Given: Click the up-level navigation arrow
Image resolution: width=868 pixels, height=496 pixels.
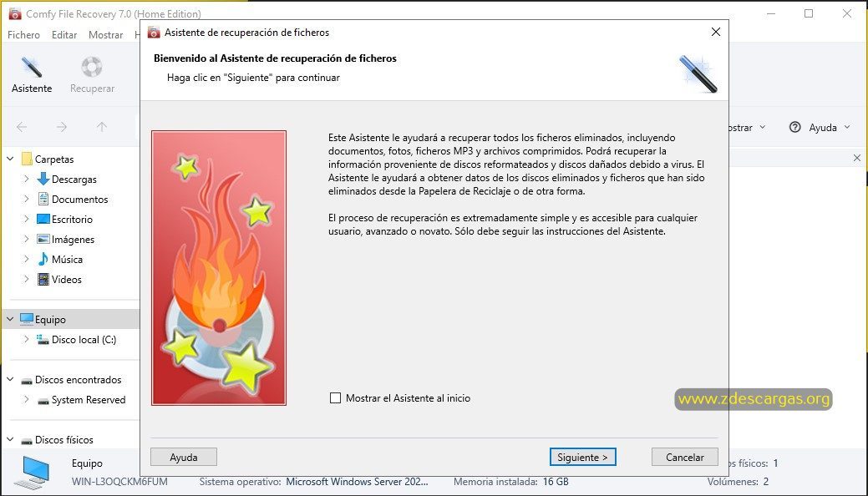Looking at the screenshot, I should click(102, 127).
